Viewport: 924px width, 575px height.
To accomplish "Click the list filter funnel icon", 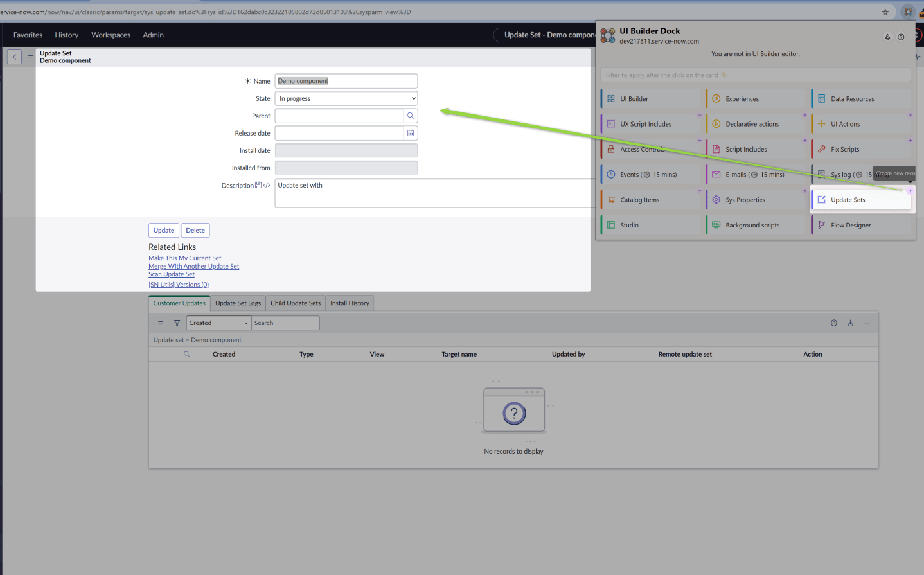I will click(177, 323).
